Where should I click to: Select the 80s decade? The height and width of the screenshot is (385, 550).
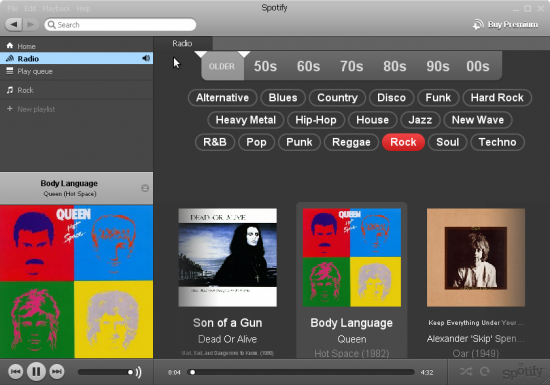pyautogui.click(x=395, y=66)
